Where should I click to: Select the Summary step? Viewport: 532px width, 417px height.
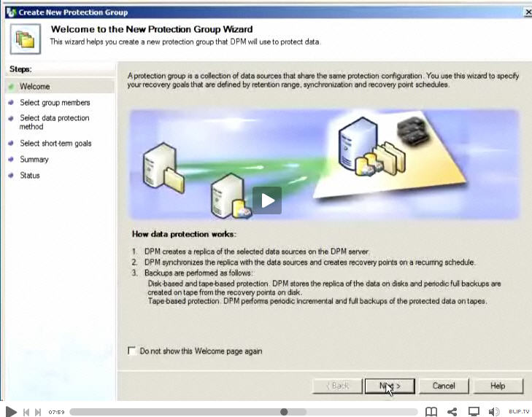(34, 160)
